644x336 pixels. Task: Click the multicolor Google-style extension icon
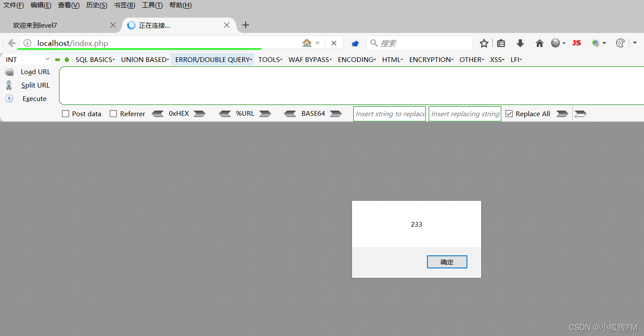click(x=595, y=43)
